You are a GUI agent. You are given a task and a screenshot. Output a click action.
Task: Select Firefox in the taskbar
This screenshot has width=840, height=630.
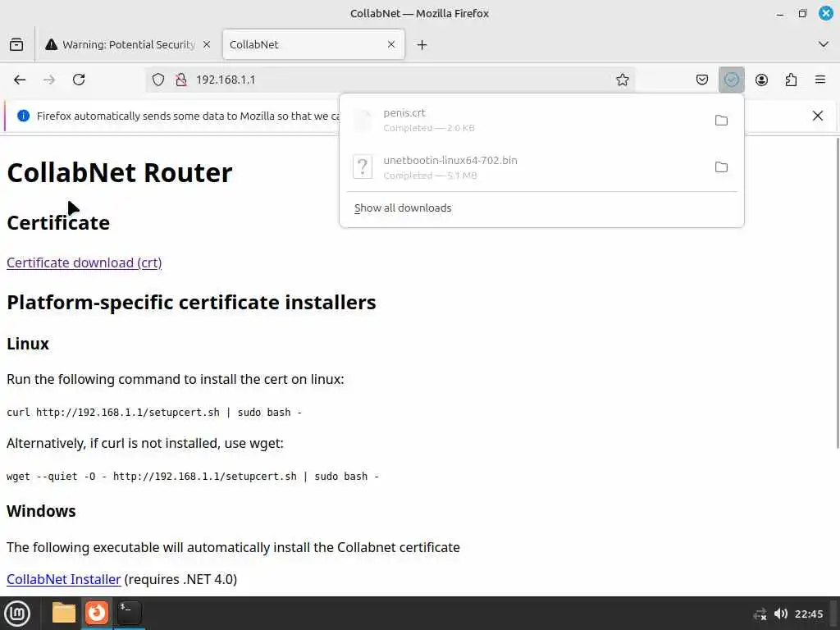97,613
